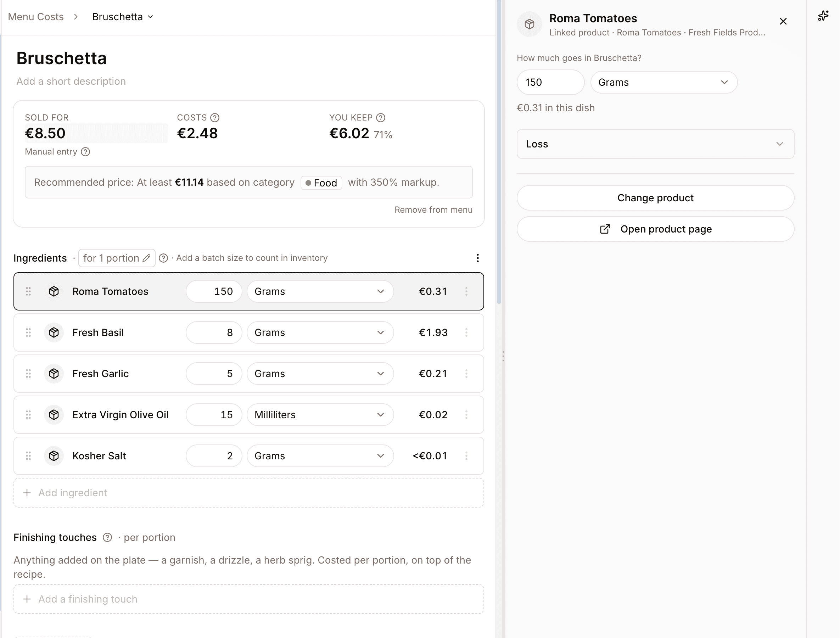Open the Grams unit dropdown in side panel
This screenshot has width=840, height=638.
click(664, 82)
